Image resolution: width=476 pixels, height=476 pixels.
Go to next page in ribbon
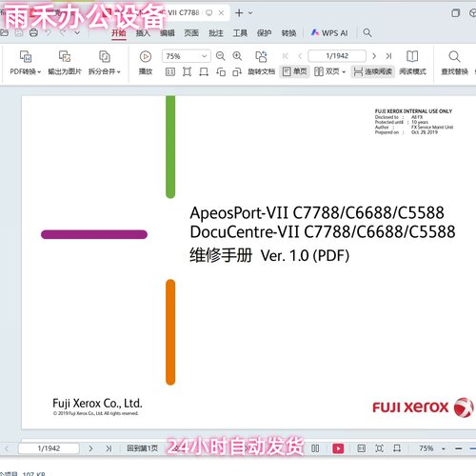point(374,56)
